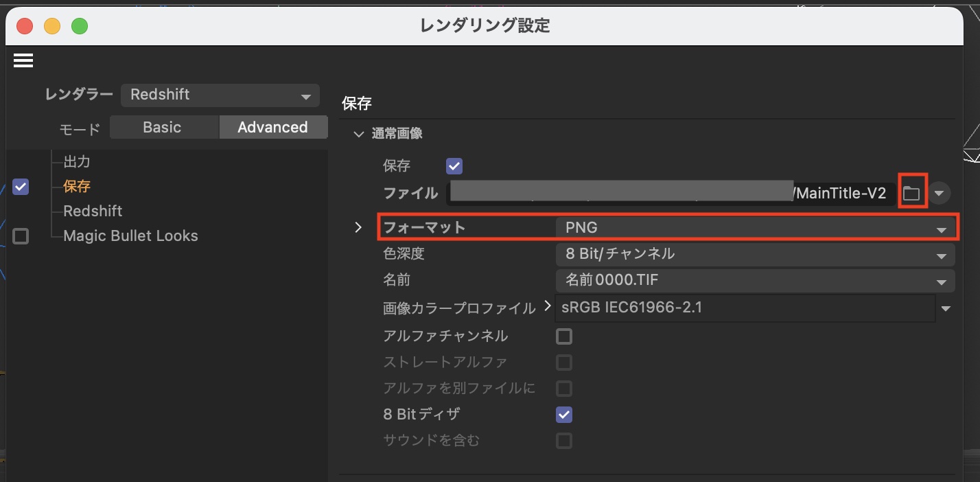Expand the 画像カラープロファイル chevron
The height and width of the screenshot is (482, 980).
pos(547,306)
